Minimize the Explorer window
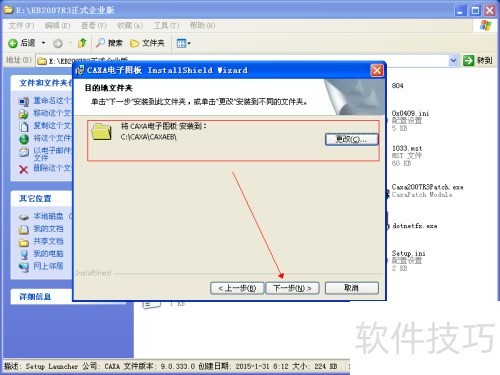The image size is (500, 375). [460, 10]
